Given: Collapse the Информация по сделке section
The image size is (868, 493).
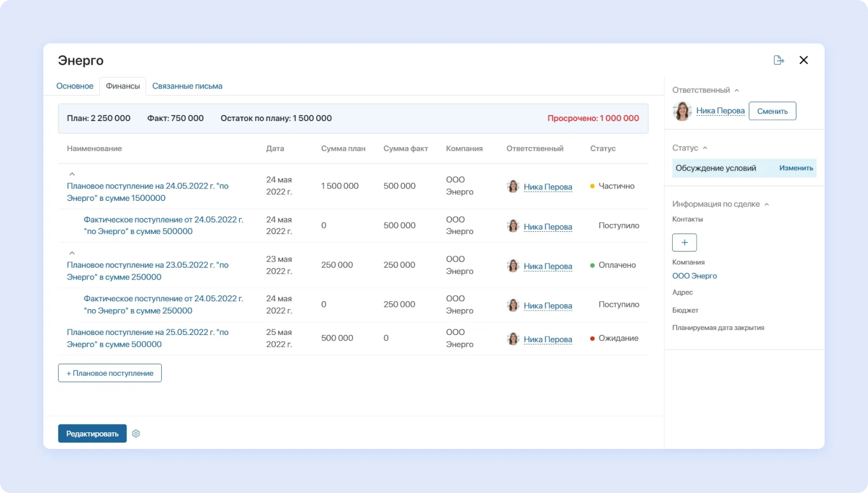Looking at the screenshot, I should pyautogui.click(x=767, y=204).
